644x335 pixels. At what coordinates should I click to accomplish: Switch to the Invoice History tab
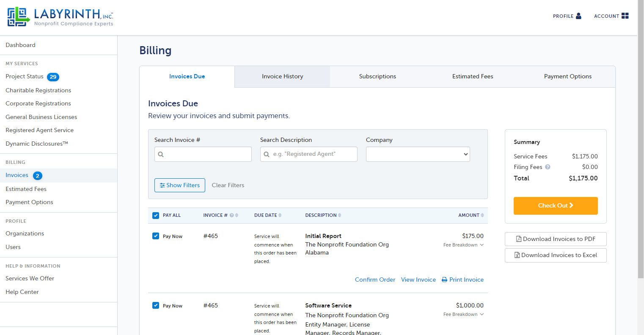282,77
